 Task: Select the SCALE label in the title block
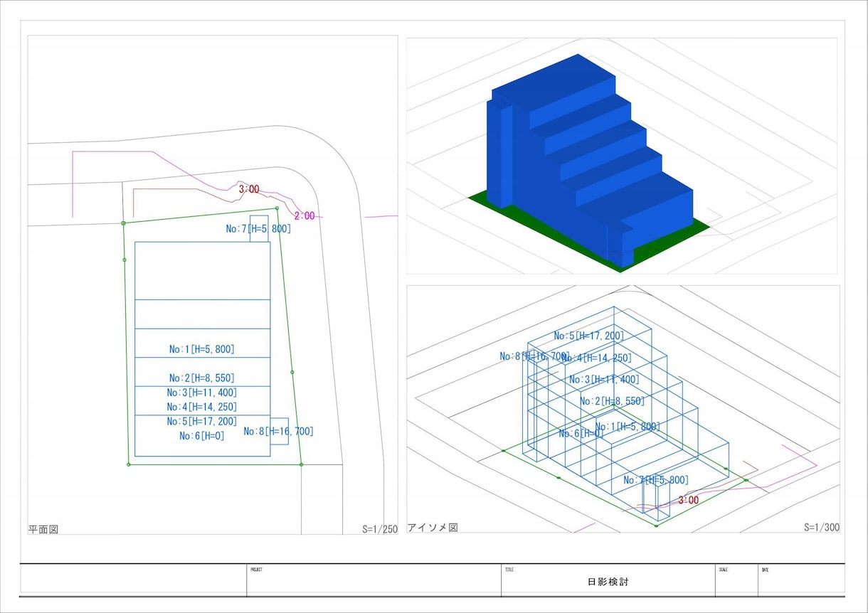(724, 570)
